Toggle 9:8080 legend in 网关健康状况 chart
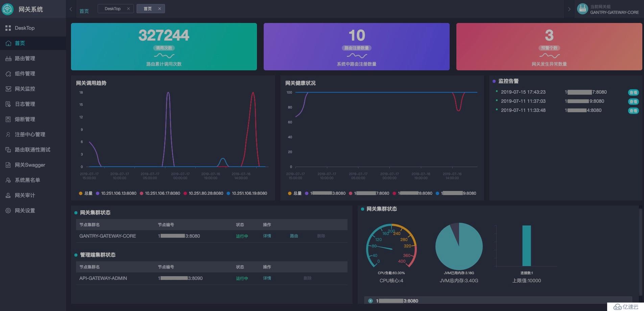This screenshot has width=644, height=311. tap(456, 193)
